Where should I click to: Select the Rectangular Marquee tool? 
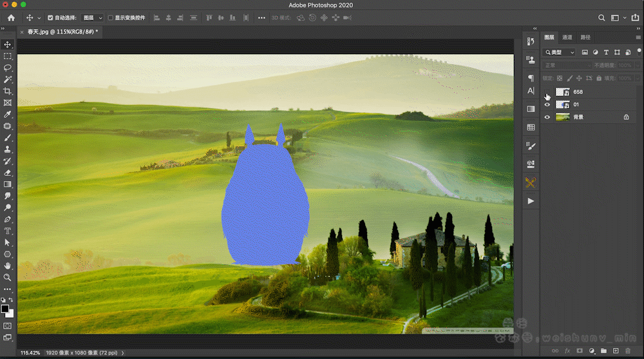(x=7, y=56)
